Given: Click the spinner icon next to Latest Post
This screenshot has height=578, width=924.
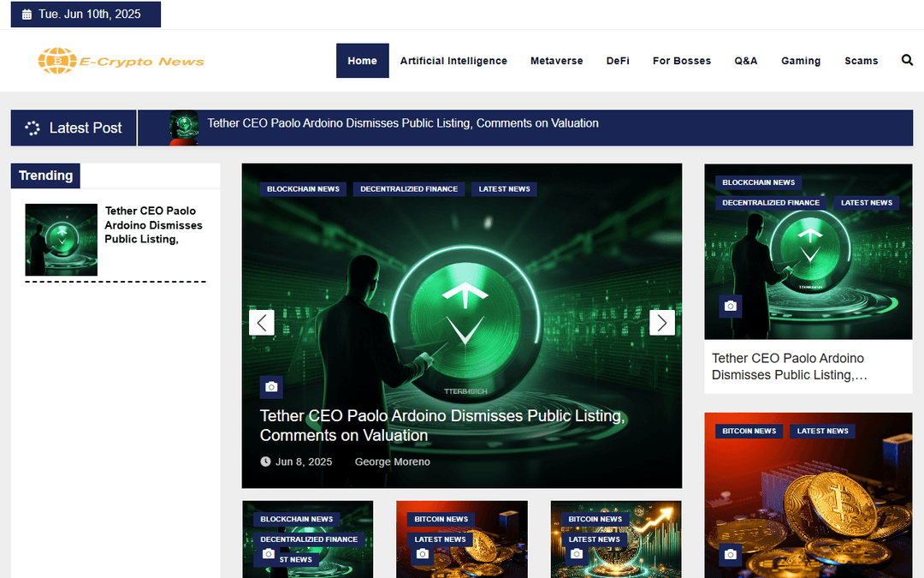Looking at the screenshot, I should coord(33,128).
